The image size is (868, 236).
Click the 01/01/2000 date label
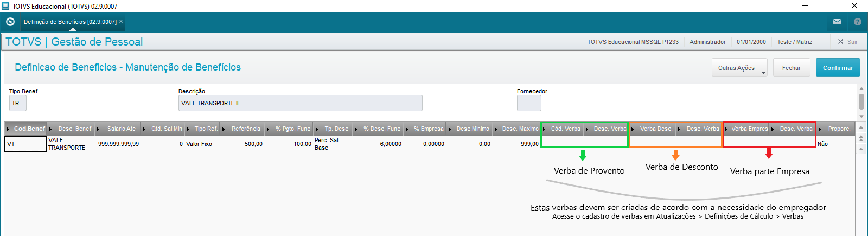tap(751, 42)
